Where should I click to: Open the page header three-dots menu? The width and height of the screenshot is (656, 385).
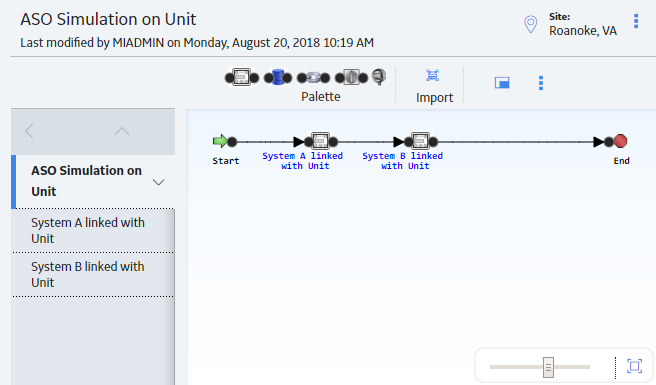(636, 21)
